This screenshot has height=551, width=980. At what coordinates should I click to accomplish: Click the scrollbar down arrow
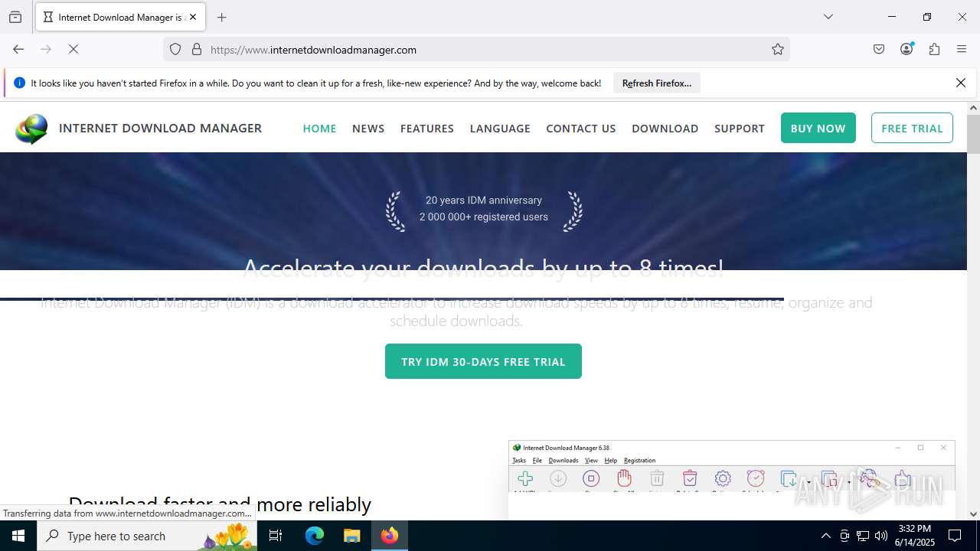973,514
